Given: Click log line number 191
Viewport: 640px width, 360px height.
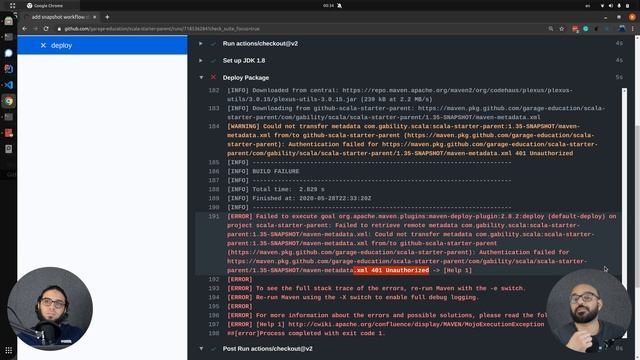Looking at the screenshot, I should coord(214,216).
